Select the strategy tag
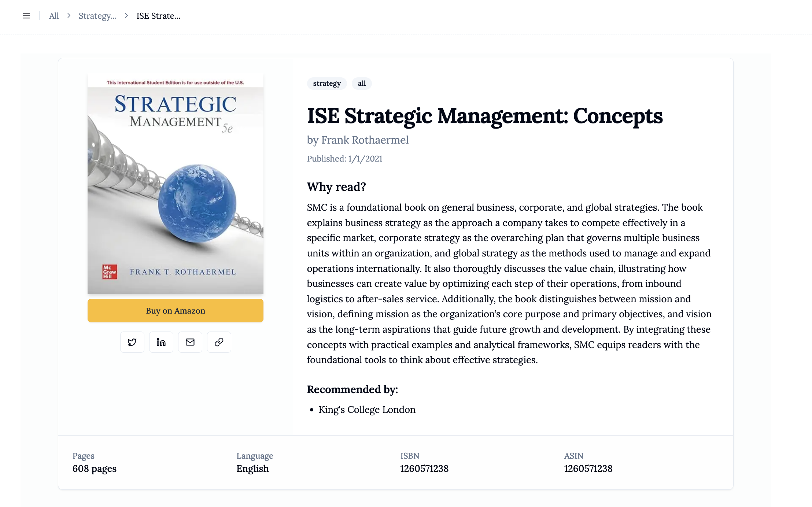812x507 pixels. [327, 84]
